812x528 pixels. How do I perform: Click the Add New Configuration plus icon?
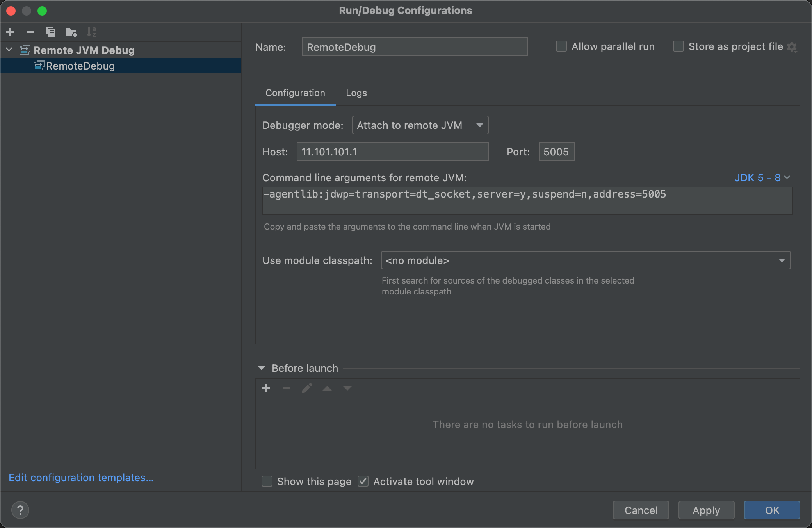(x=11, y=32)
